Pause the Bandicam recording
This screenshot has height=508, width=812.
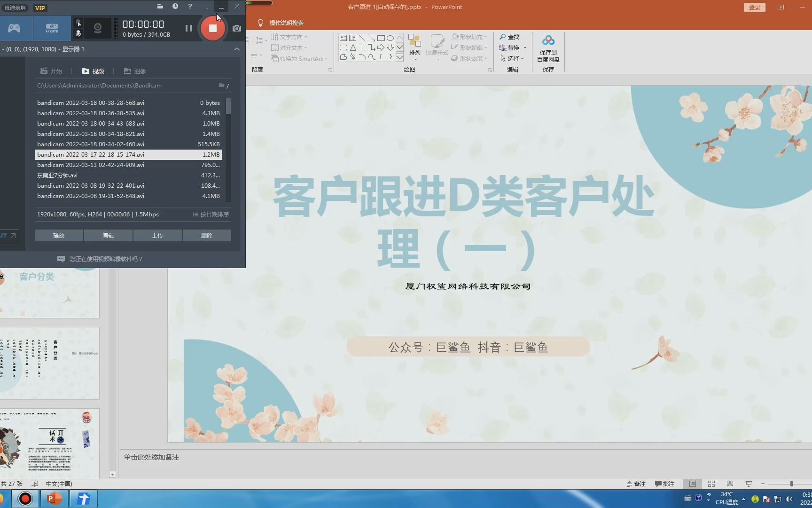(x=189, y=28)
